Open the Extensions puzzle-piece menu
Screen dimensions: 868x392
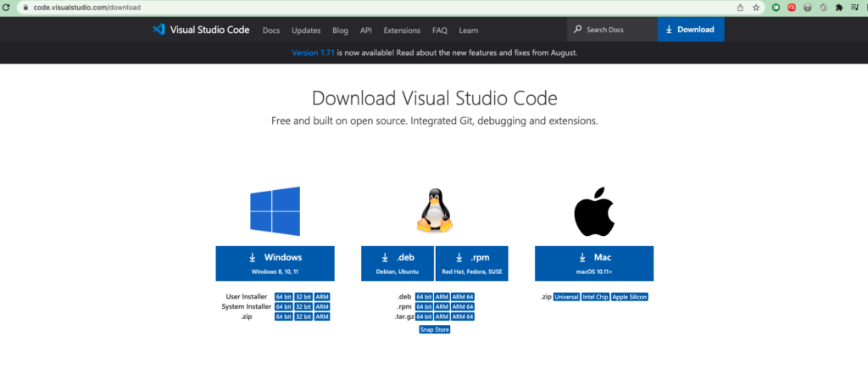tap(839, 8)
